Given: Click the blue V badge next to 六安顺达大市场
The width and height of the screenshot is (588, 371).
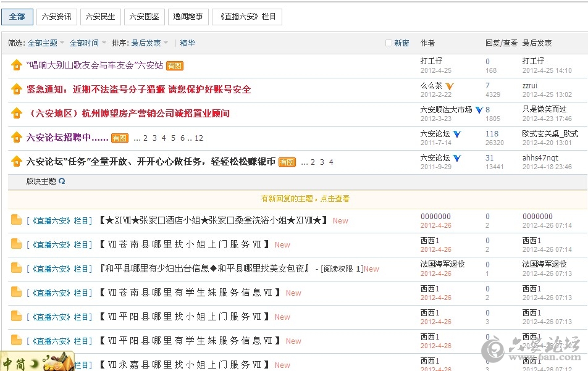Looking at the screenshot, I should (x=479, y=110).
